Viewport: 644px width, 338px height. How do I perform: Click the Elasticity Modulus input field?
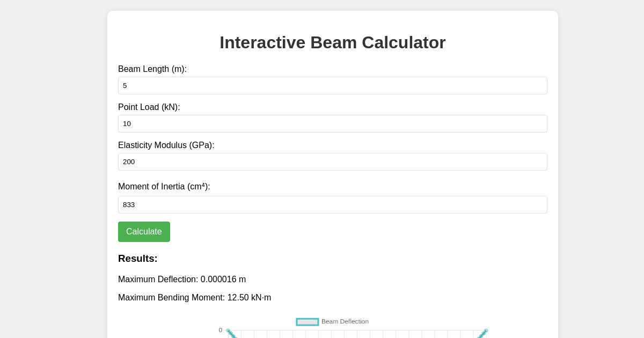[333, 161]
